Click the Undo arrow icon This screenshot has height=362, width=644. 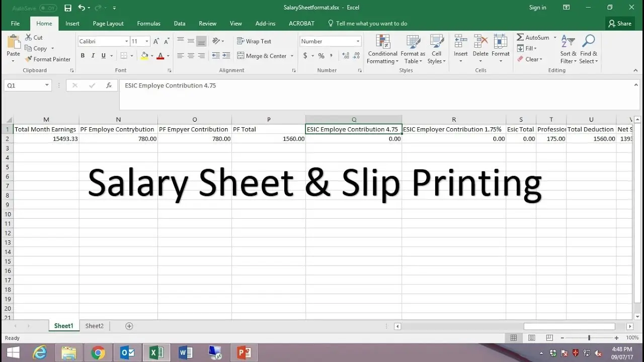tap(82, 8)
